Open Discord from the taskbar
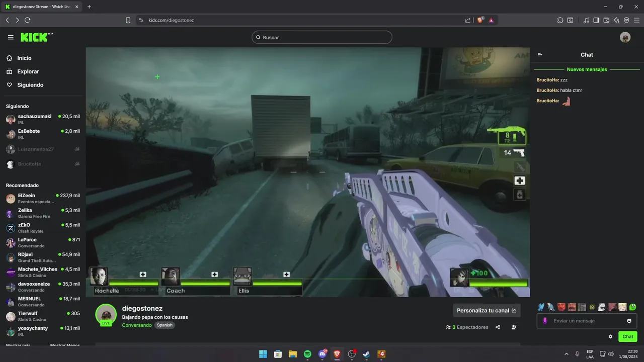Viewport: 644px width, 362px height. tap(323, 354)
